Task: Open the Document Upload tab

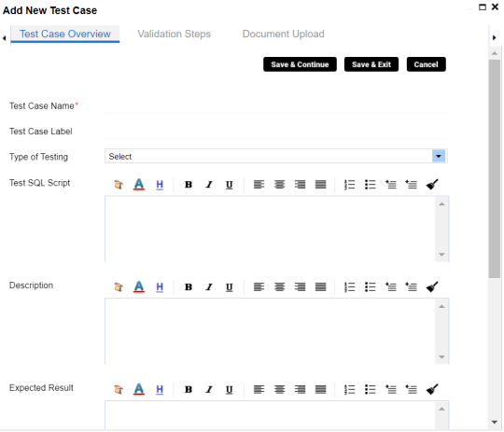Action: [x=283, y=35]
